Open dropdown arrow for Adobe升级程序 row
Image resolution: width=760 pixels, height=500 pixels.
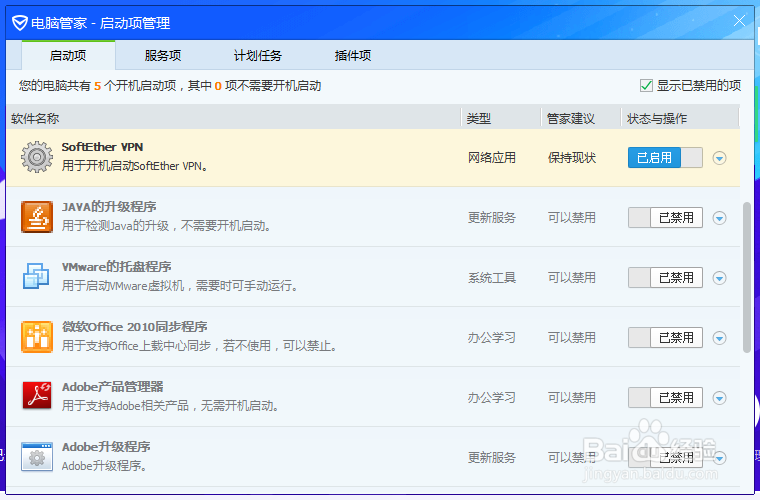coord(719,458)
